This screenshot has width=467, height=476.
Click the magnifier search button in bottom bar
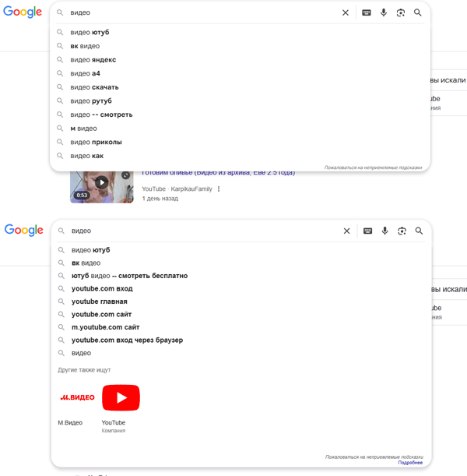(419, 231)
